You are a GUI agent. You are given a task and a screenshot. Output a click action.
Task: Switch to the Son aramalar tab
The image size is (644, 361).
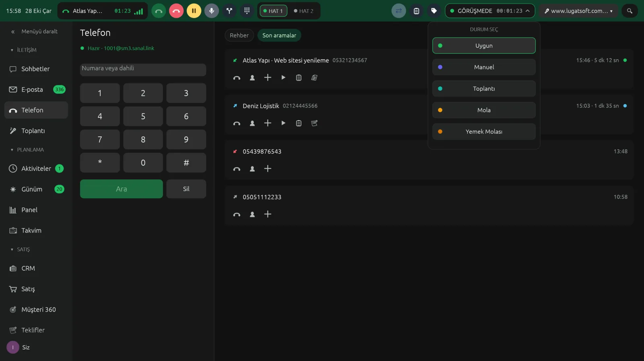(279, 35)
